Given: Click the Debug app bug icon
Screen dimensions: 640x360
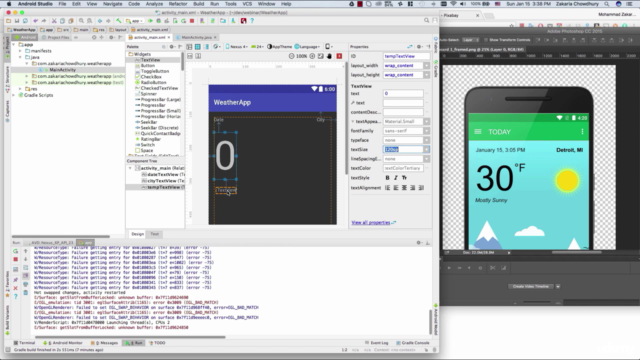Looking at the screenshot, I should pos(159,21).
